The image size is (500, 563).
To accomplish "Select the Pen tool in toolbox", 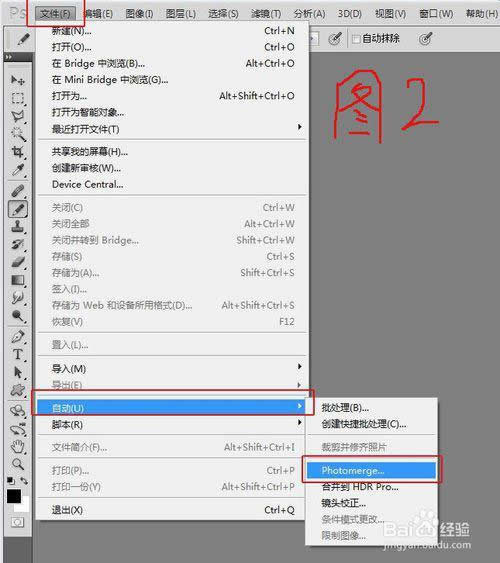I will coord(17,336).
